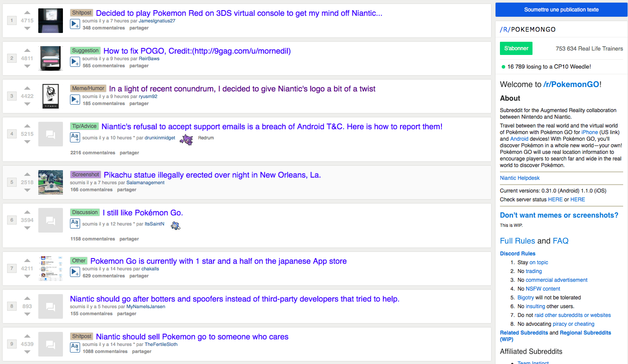Viewport: 628px width, 364px height.
Task: Upvote the japanese App store post
Action: click(27, 261)
